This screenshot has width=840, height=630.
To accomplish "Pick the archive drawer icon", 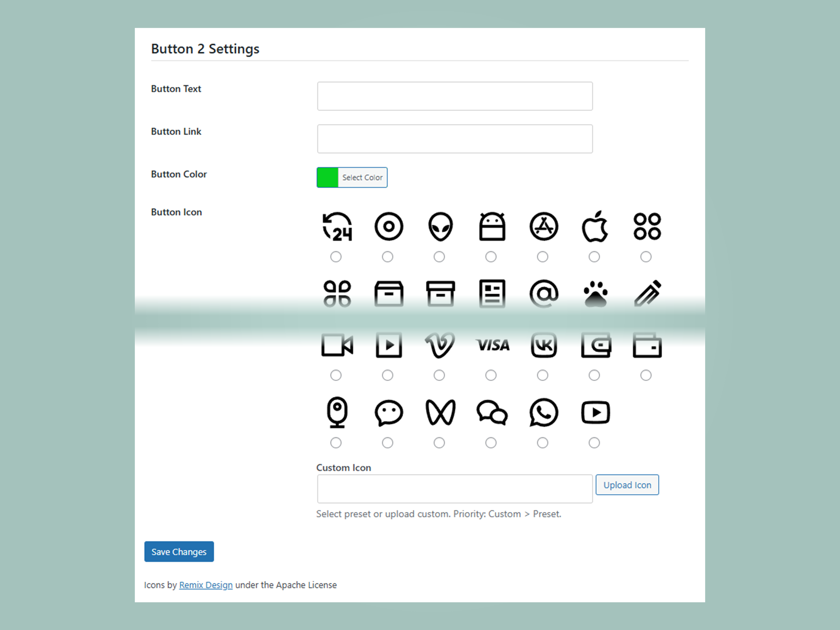I will (x=440, y=294).
